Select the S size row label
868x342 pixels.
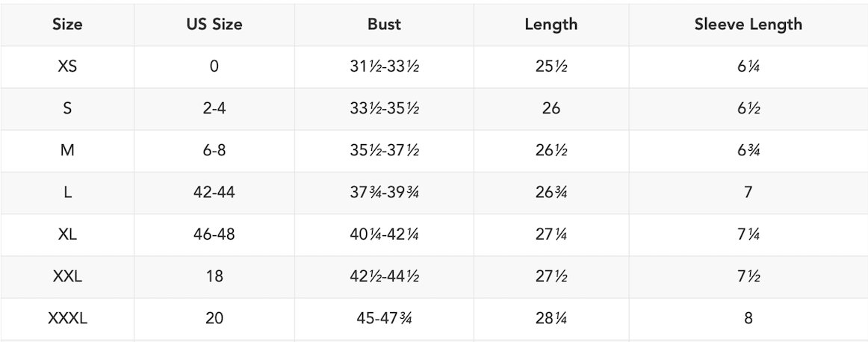coord(67,108)
